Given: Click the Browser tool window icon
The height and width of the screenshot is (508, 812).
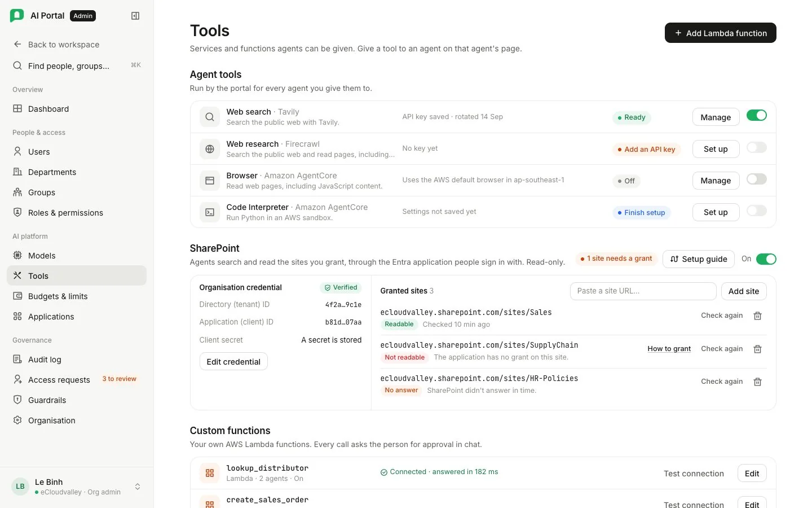Looking at the screenshot, I should tap(210, 181).
